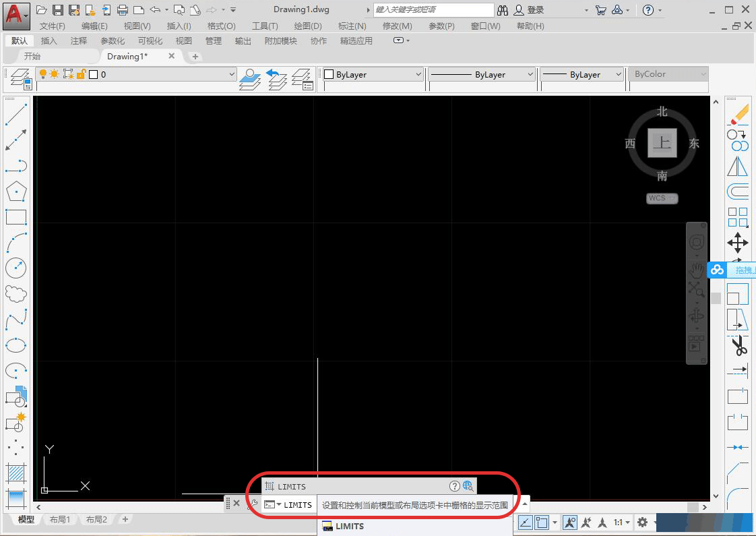The width and height of the screenshot is (756, 536).
Task: Click the Layer Previous icon
Action: tap(276, 79)
